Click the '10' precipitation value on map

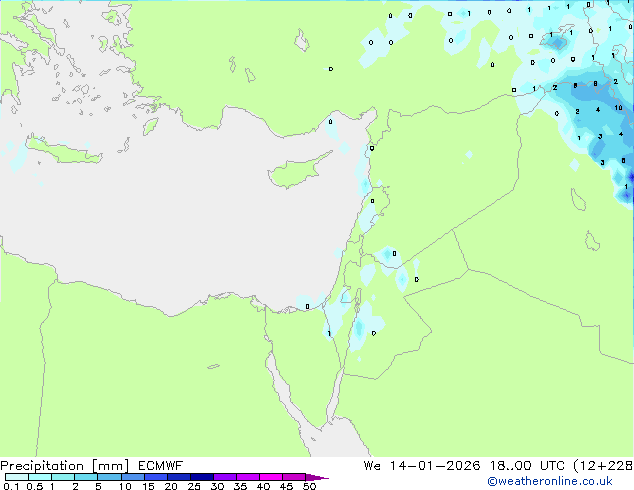[619, 108]
